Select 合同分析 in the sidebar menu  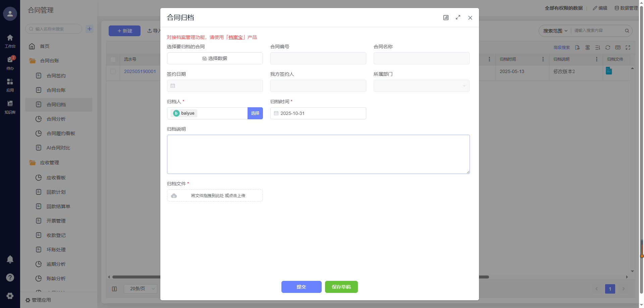click(56, 119)
